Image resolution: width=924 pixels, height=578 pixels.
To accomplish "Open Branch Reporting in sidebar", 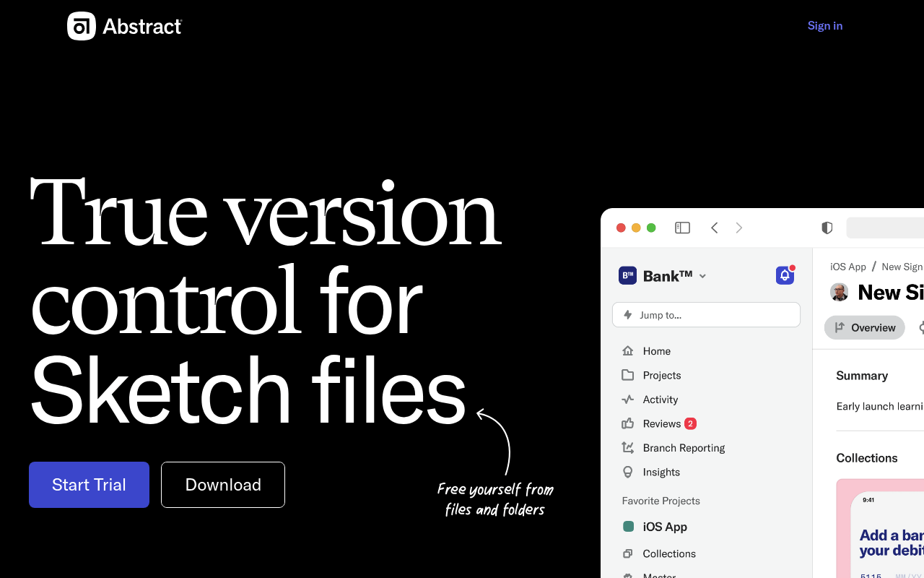I will pyautogui.click(x=684, y=448).
